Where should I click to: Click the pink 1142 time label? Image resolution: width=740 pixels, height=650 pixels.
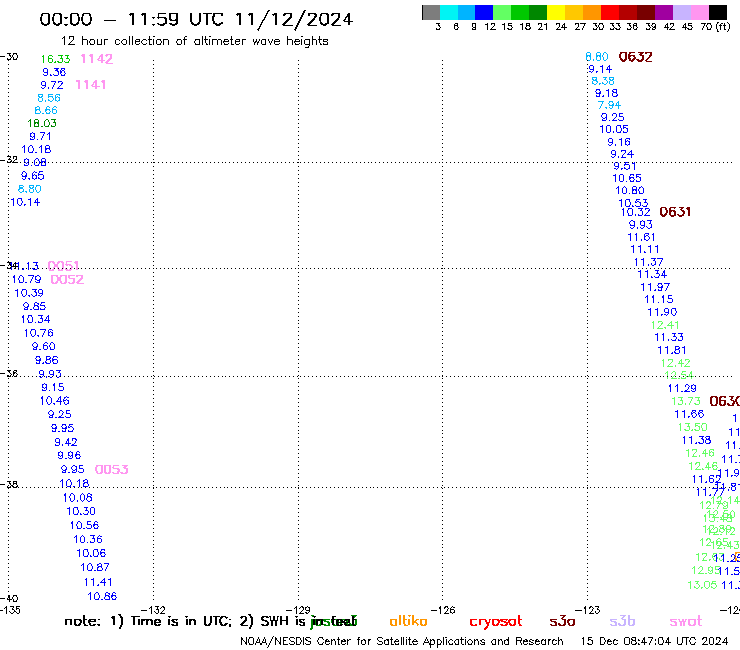tap(97, 59)
